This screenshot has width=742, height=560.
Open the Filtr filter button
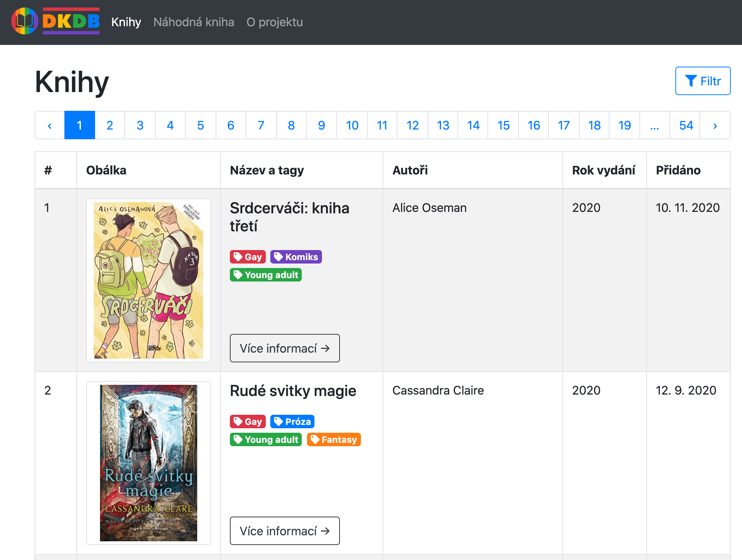702,81
